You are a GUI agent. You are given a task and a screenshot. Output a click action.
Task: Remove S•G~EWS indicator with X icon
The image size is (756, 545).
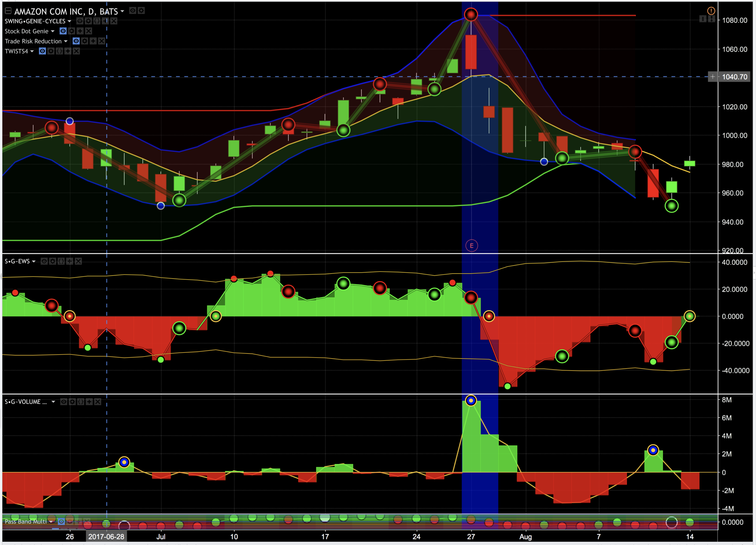(x=78, y=261)
